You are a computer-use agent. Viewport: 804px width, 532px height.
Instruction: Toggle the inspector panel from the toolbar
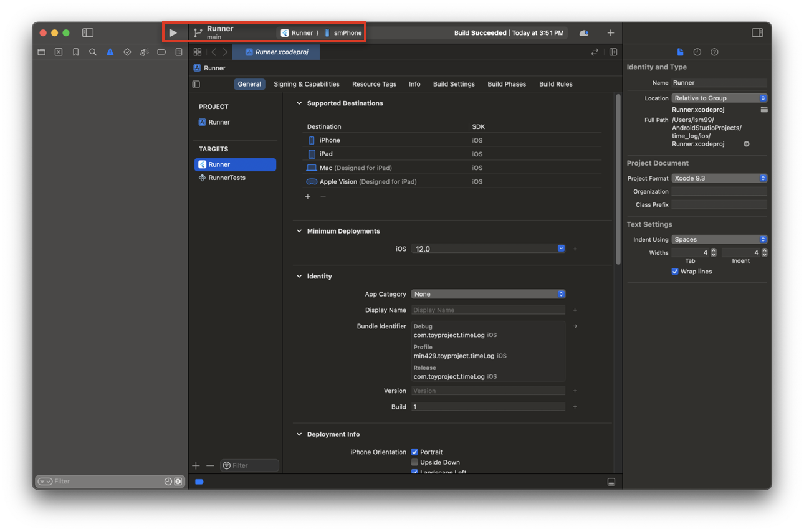point(757,32)
